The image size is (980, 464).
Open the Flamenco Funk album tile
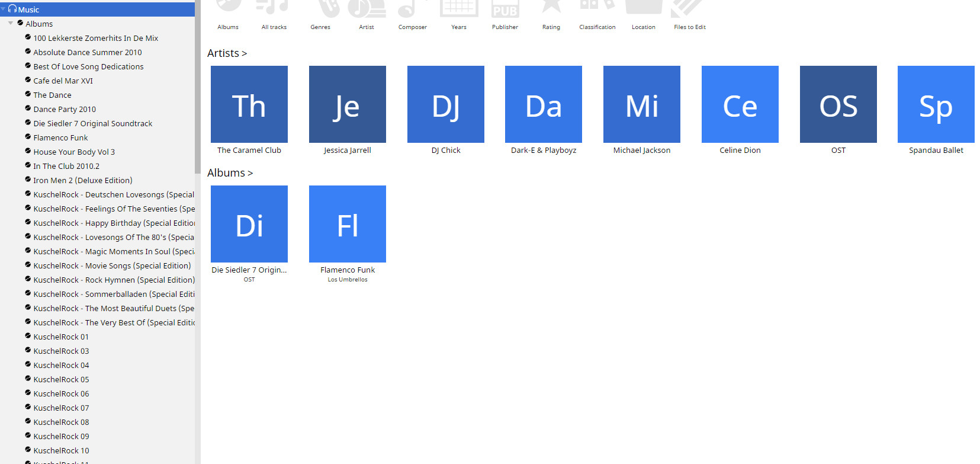347,224
